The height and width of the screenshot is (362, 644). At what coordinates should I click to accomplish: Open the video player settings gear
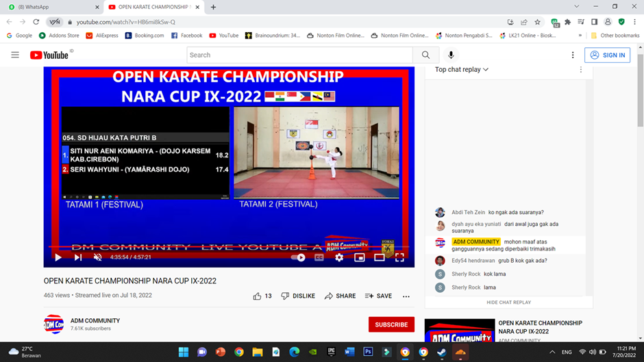point(339,257)
